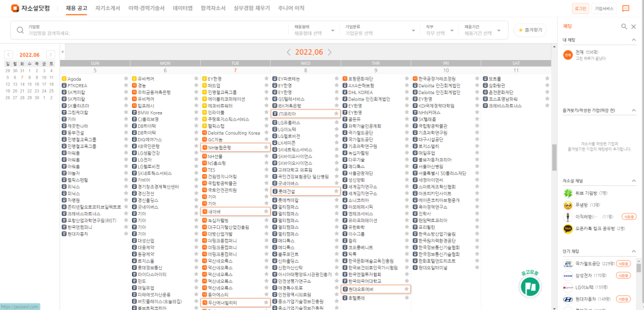Click next month arrow in the mini calendar
The height and width of the screenshot is (310, 644).
click(51, 55)
